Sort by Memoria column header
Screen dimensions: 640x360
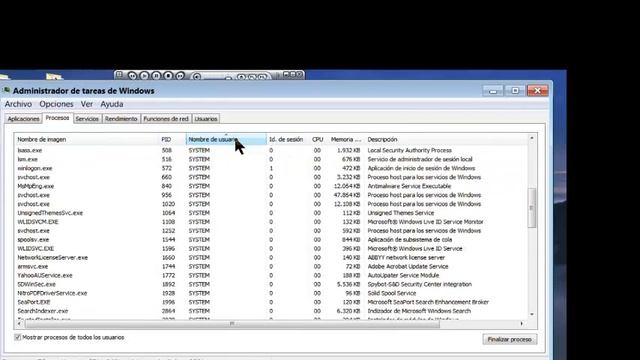point(345,140)
